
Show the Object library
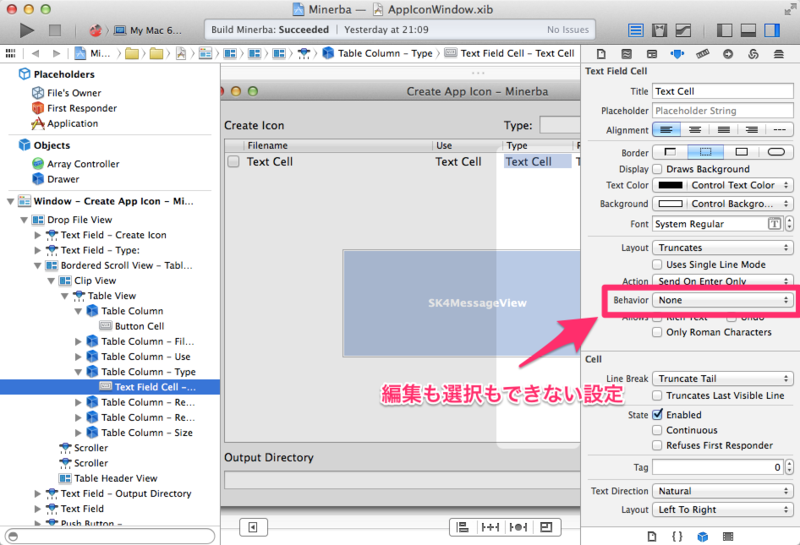(703, 536)
